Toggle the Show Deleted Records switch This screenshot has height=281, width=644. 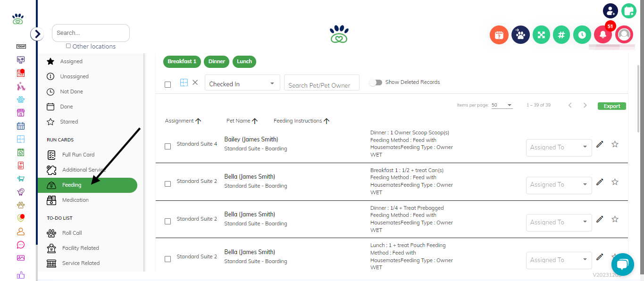pyautogui.click(x=376, y=83)
